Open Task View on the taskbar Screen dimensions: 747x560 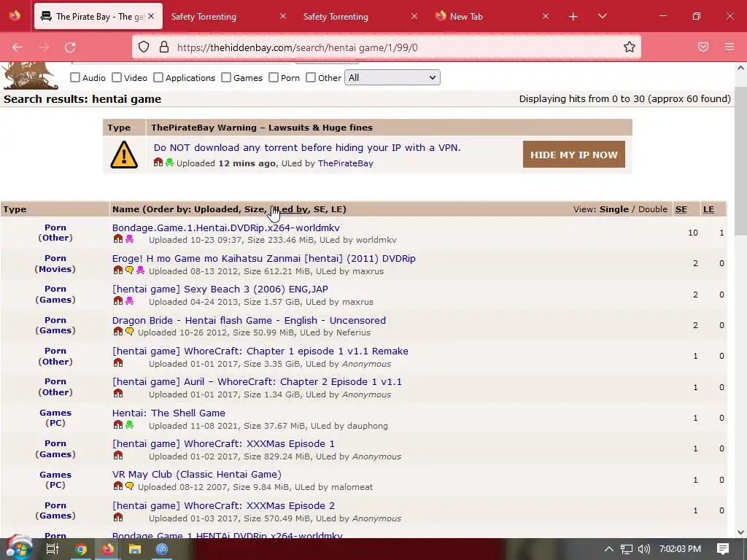point(52,549)
